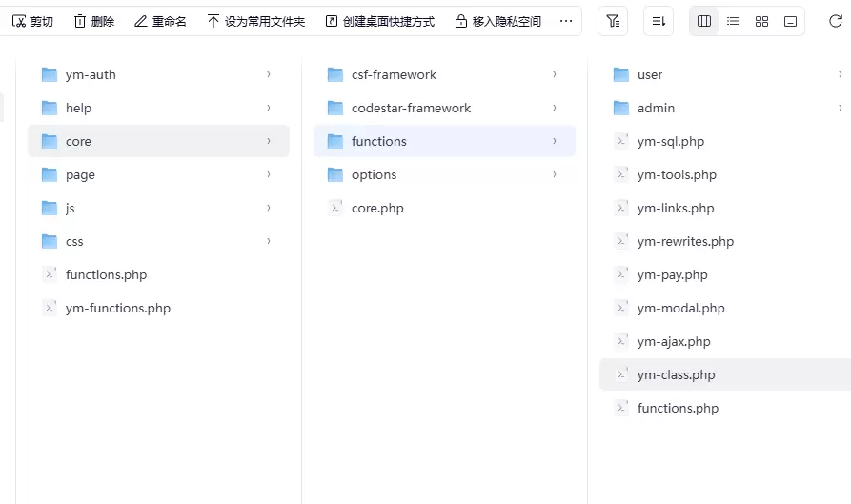Expand the js folder chevron
Screen dimensions: 851x504
pyautogui.click(x=269, y=208)
